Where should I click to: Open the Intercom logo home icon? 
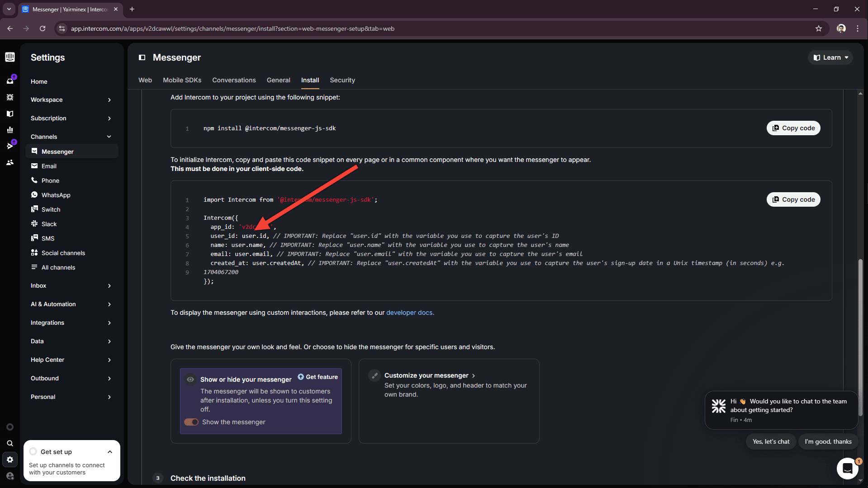tap(10, 57)
